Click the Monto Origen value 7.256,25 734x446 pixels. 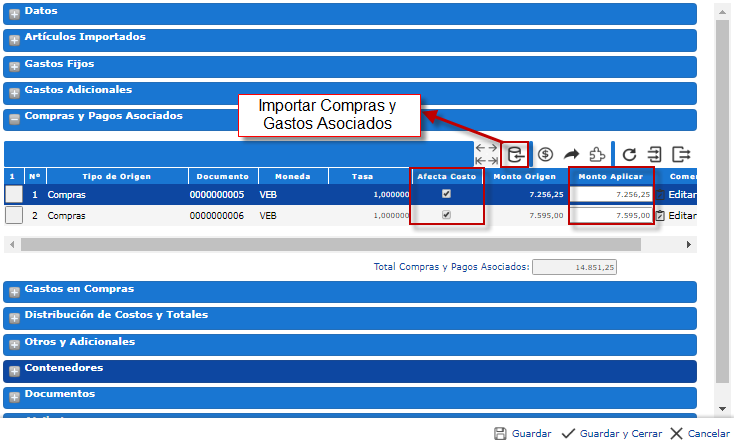(546, 195)
